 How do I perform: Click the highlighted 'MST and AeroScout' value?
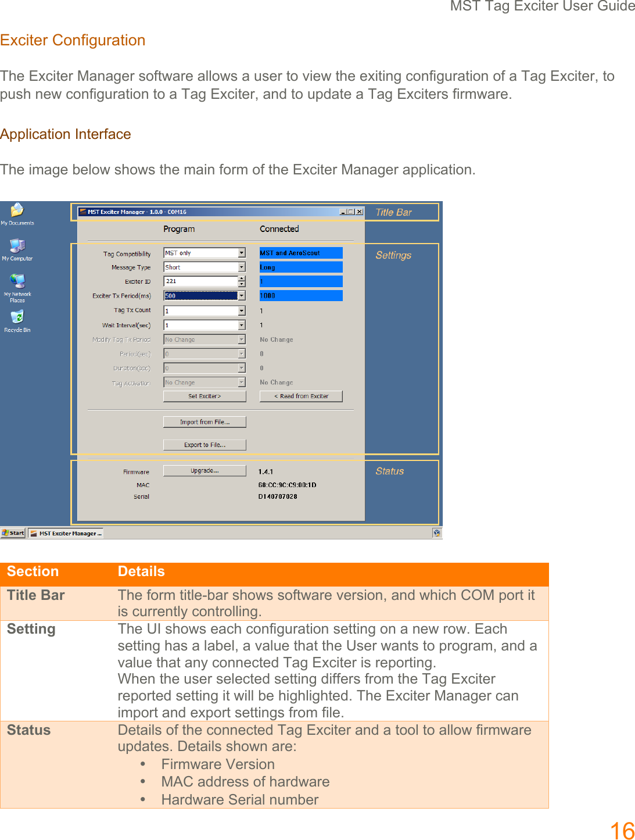point(301,253)
